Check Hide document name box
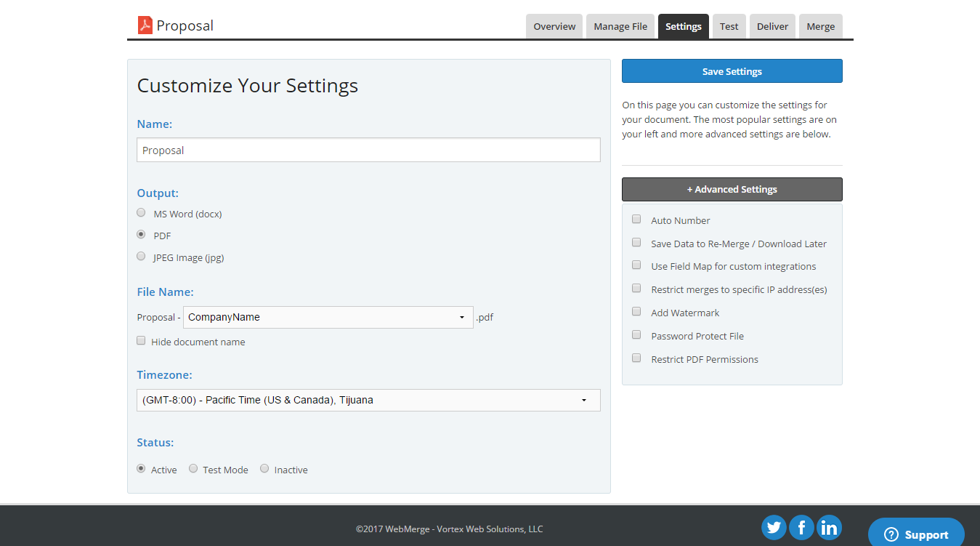980x546 pixels. point(141,340)
